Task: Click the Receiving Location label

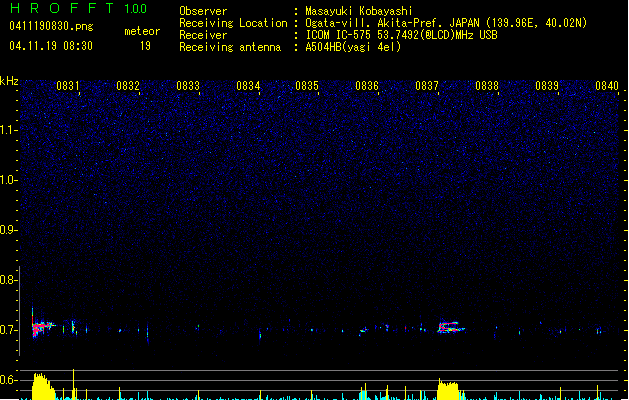Action: pos(233,23)
